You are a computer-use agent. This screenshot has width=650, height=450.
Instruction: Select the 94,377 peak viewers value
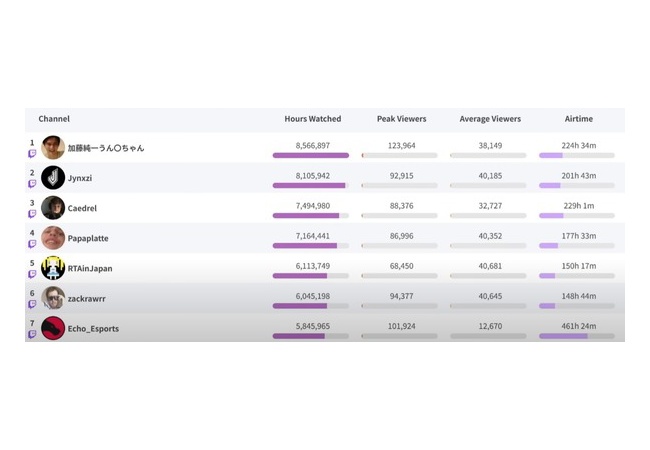pos(401,296)
